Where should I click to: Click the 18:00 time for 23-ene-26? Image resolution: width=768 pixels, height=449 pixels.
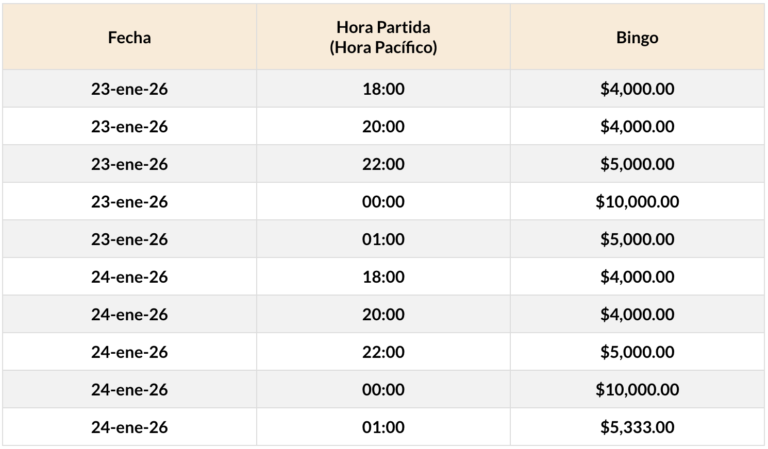383,89
